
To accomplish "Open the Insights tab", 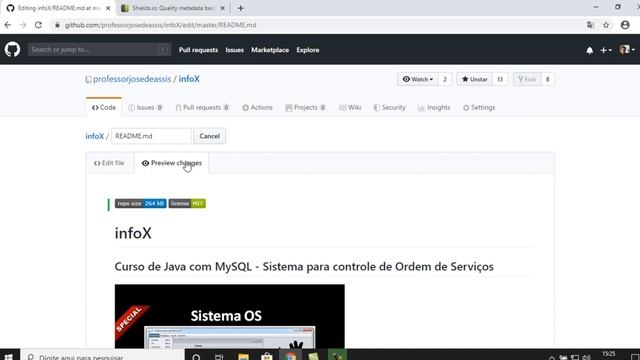I will pos(434,107).
